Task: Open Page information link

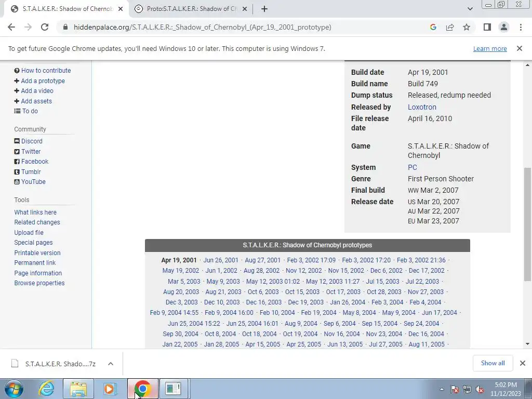Action: pyautogui.click(x=38, y=273)
